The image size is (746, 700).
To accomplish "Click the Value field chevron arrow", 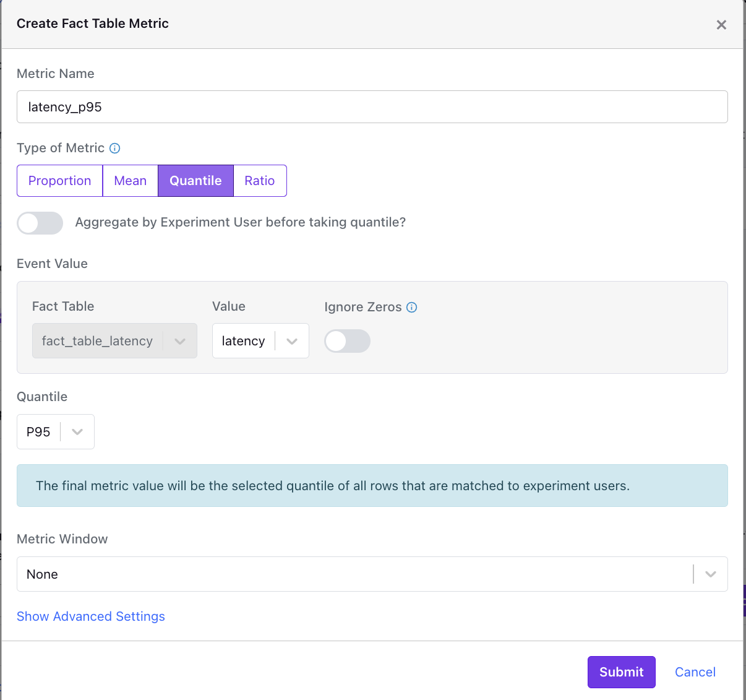I will [x=292, y=341].
